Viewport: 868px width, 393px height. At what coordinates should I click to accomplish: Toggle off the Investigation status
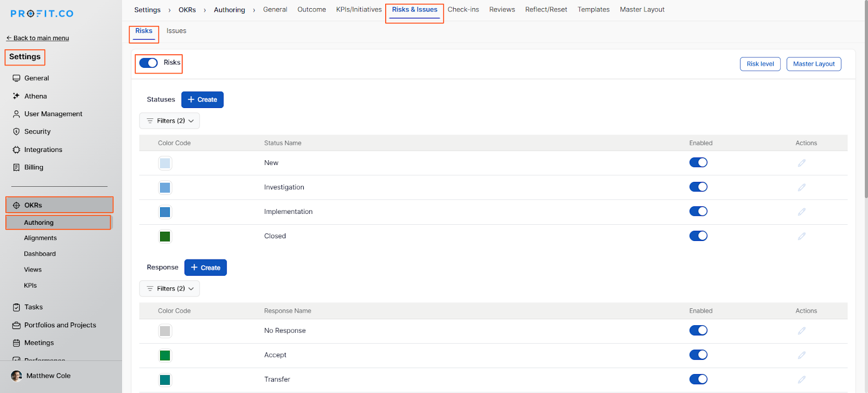698,187
